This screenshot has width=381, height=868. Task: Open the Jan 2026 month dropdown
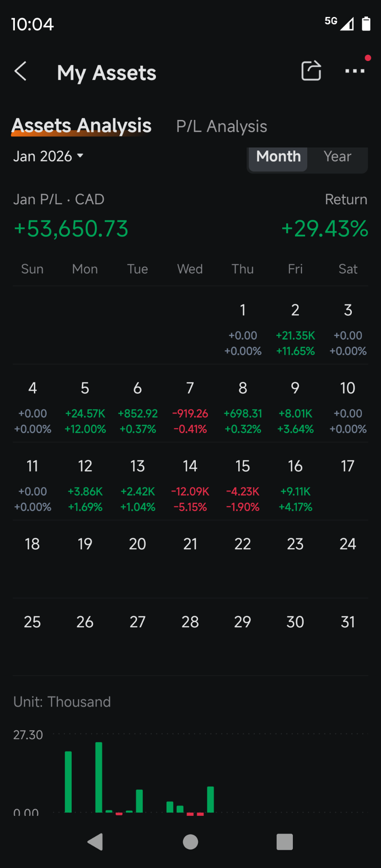point(43,156)
